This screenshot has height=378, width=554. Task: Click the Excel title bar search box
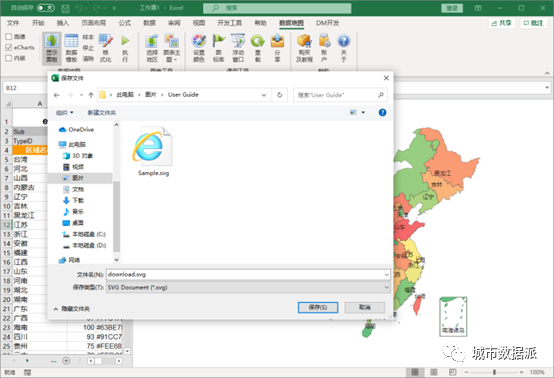[x=277, y=8]
